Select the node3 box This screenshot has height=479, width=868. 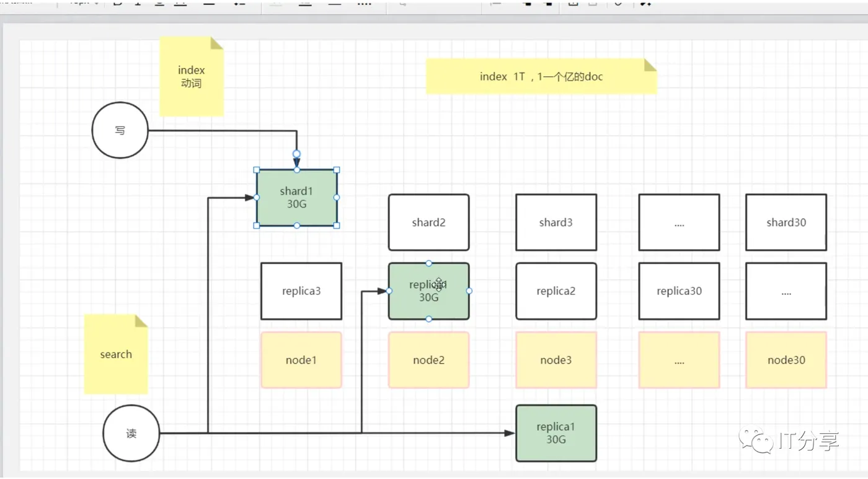coord(556,360)
